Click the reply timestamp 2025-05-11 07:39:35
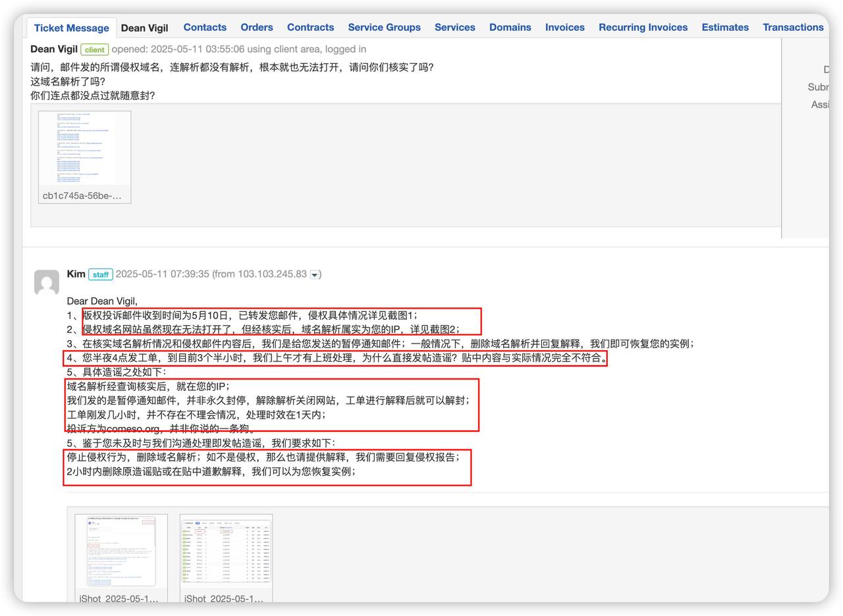The height and width of the screenshot is (616, 843). (162, 274)
